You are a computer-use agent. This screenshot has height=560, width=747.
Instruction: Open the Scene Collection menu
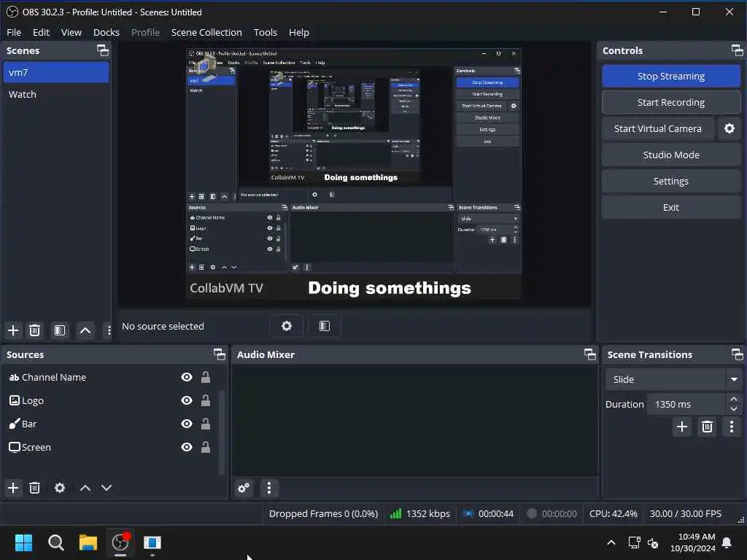point(206,32)
